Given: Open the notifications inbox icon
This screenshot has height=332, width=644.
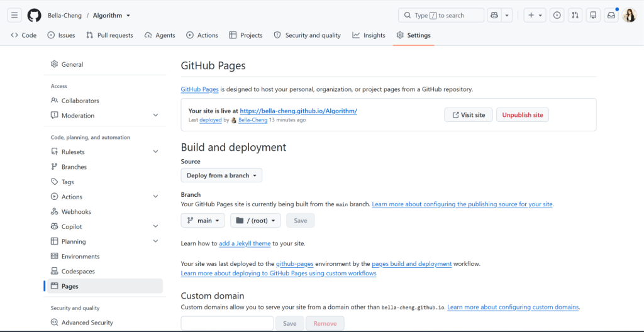Looking at the screenshot, I should (611, 15).
